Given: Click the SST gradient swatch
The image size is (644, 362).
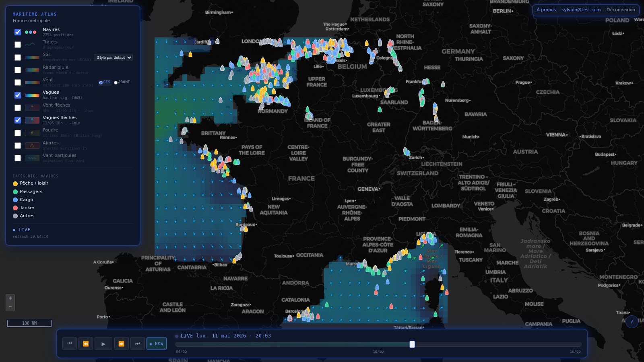Looking at the screenshot, I should coord(32,58).
